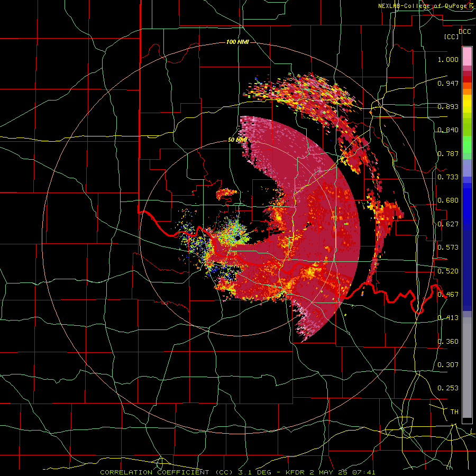Click the KFDR radar site dark center dot
The image size is (476, 476).
pos(237,237)
